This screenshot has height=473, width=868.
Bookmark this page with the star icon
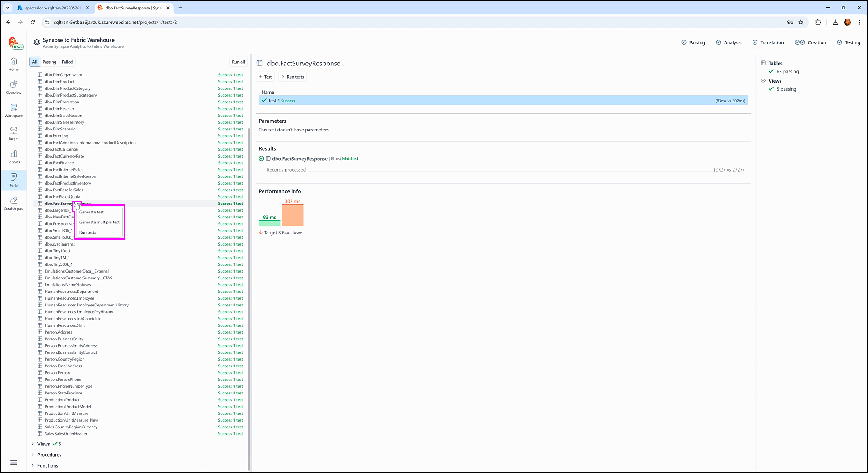tap(801, 22)
